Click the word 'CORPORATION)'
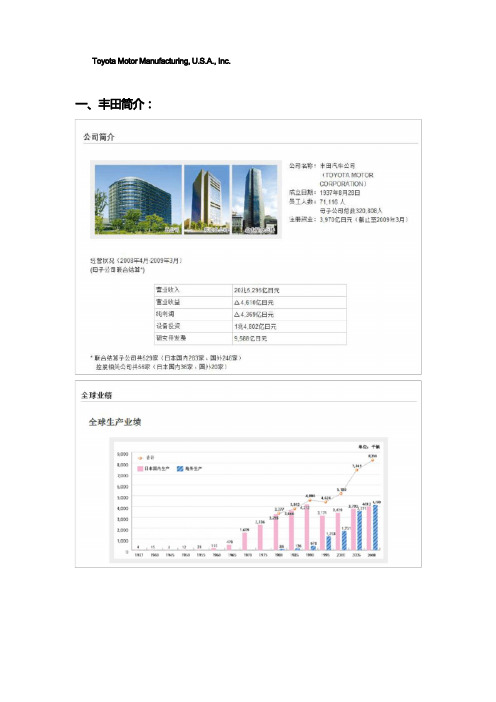 click(x=343, y=184)
